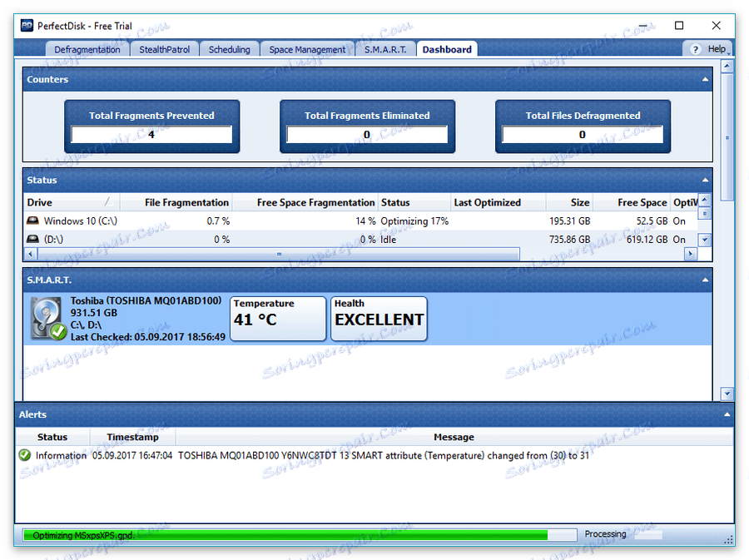This screenshot has width=749, height=560.
Task: Click 'Toshiba (TOSHIBA MQ01ABD100)' disk name
Action: click(146, 300)
